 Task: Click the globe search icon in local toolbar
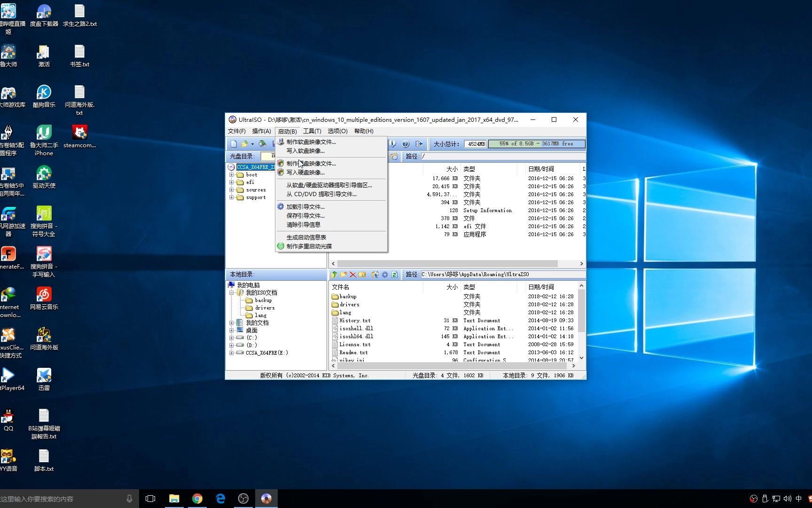point(375,274)
